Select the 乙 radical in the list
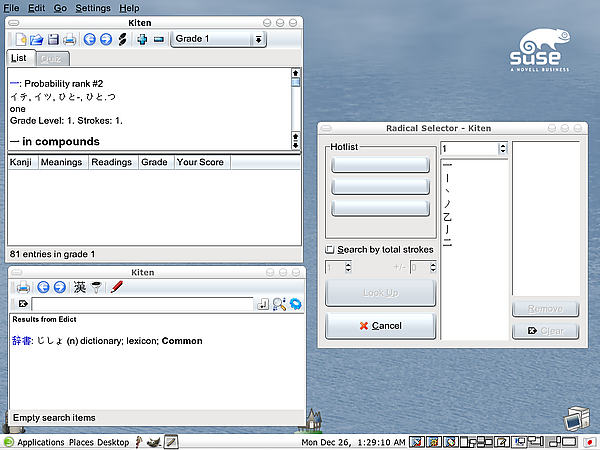600x450 pixels. 447,217
